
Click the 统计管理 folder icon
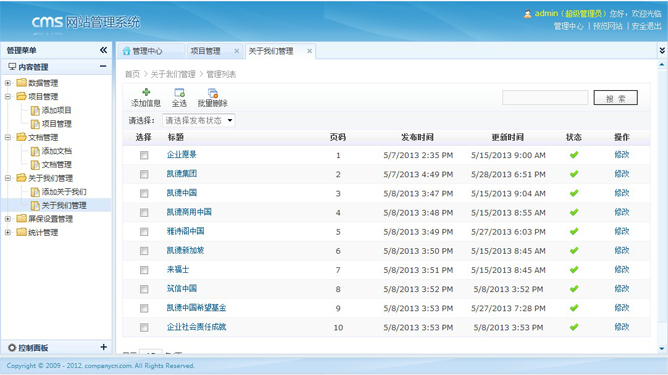21,232
